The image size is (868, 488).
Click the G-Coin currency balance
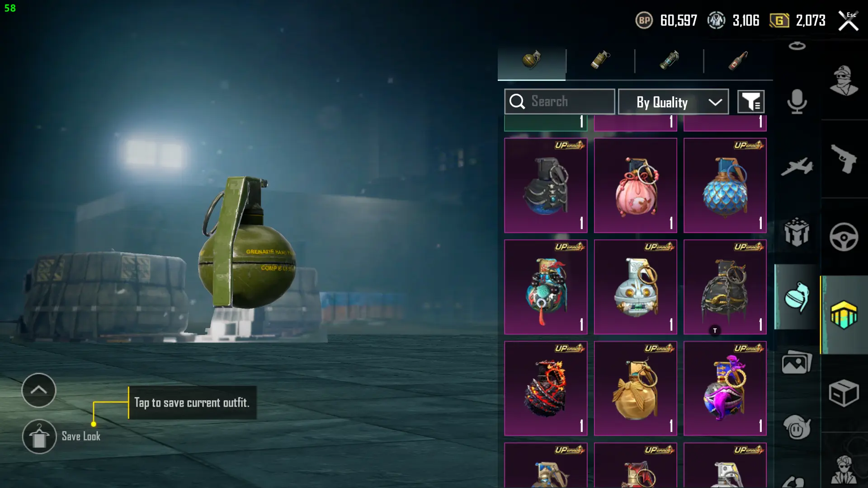(797, 20)
